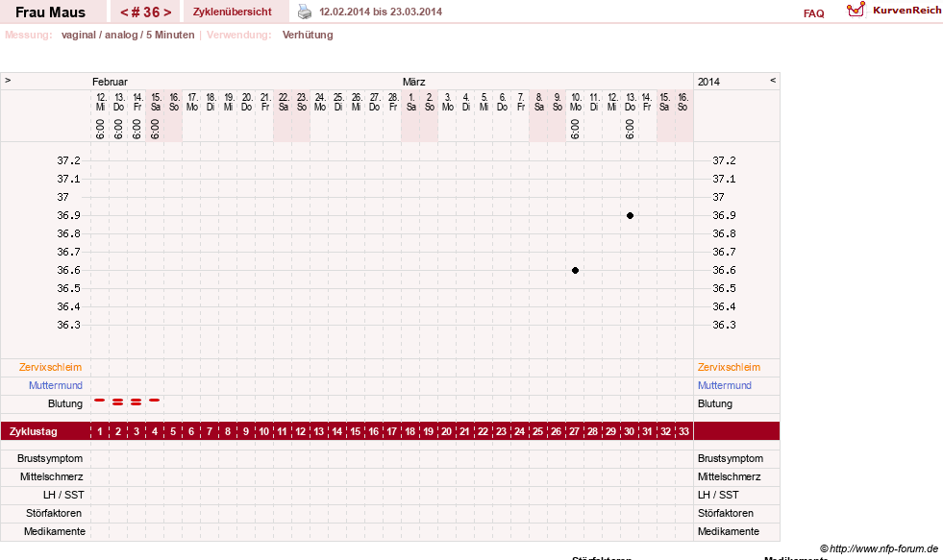The width and height of the screenshot is (943, 560).
Task: Click the left Mittelschmerz row label
Action: 51,476
